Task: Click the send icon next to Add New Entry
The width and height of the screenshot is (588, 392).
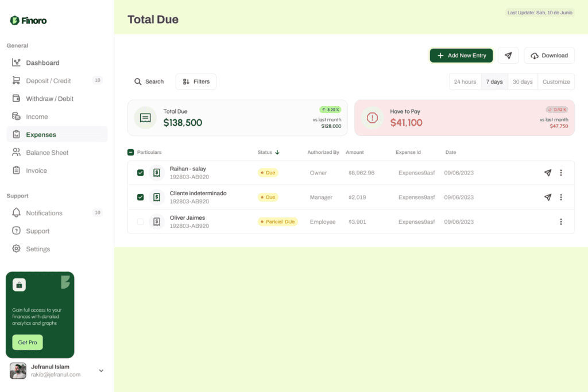Action: 508,56
